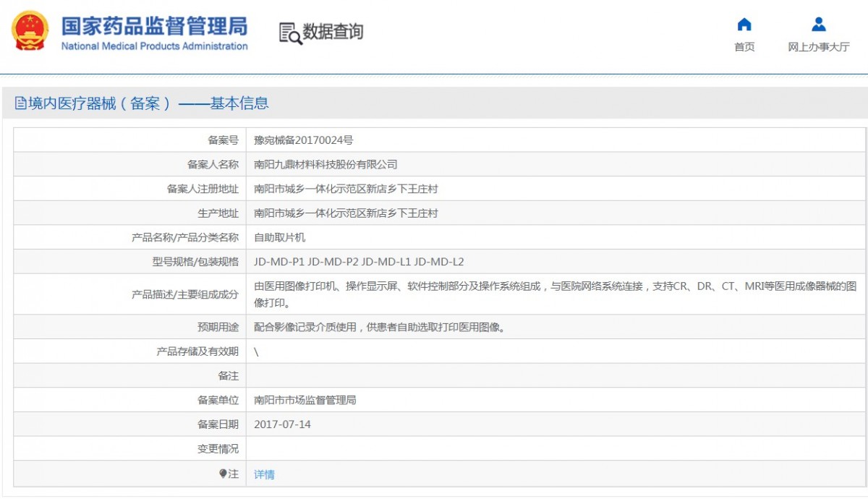Click the filing date 2017-07-14

point(282,425)
